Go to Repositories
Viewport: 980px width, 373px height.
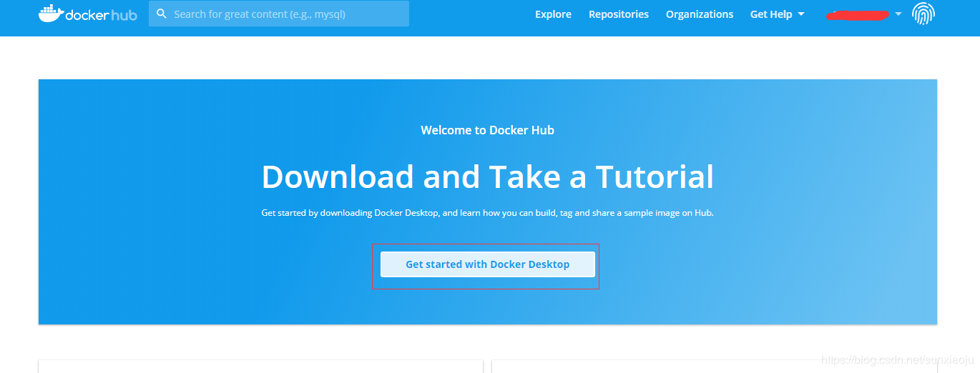(x=619, y=14)
